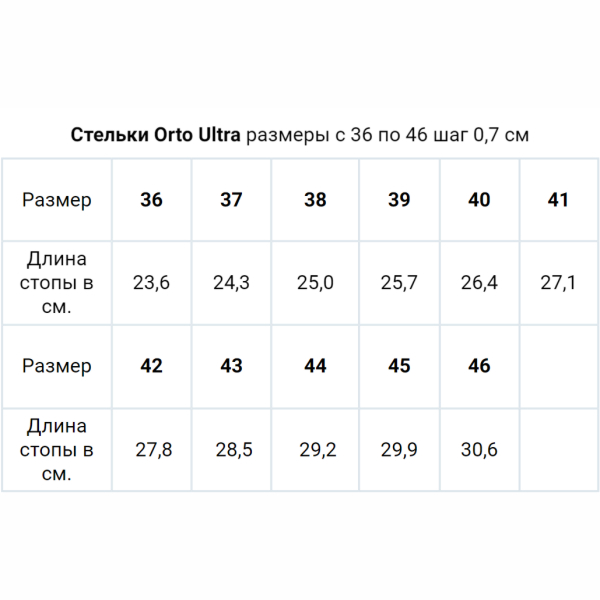Select size 38 in the table
The height and width of the screenshot is (600, 600).
315,200
